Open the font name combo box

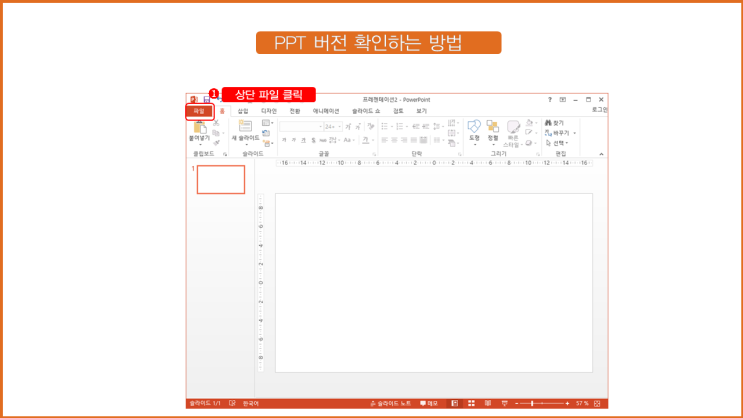point(301,127)
